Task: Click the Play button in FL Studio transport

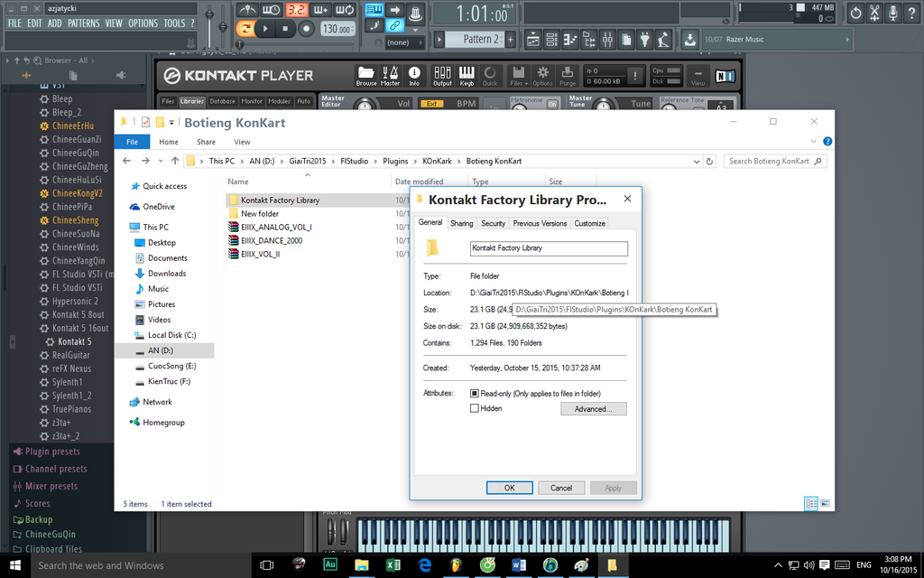Action: point(265,28)
